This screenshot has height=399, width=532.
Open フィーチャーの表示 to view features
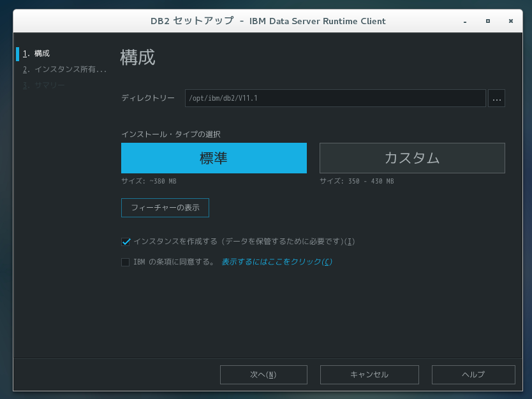pos(165,207)
